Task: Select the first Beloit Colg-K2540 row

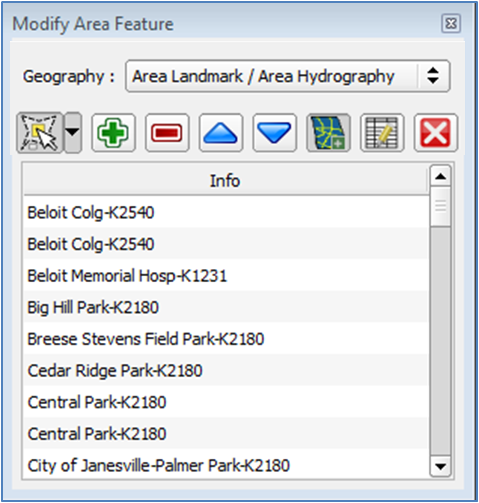Action: (225, 212)
